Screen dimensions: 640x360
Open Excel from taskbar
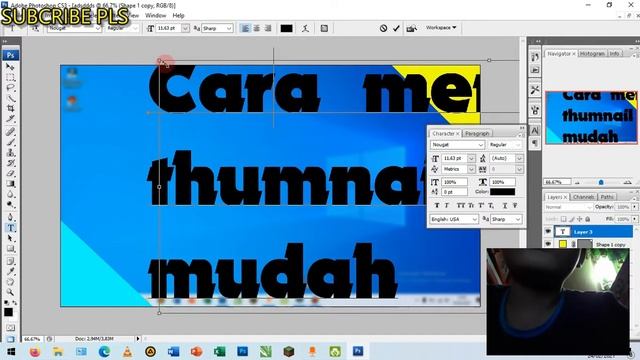[x=220, y=351]
